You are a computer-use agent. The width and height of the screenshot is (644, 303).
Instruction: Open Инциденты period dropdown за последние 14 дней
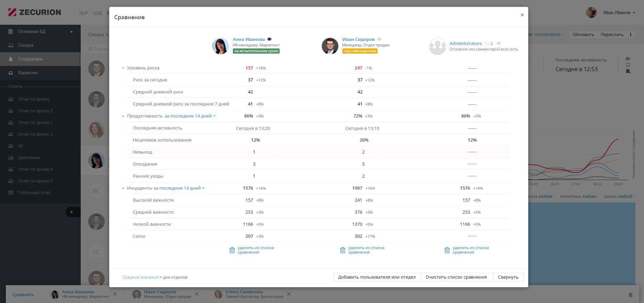pyautogui.click(x=179, y=188)
